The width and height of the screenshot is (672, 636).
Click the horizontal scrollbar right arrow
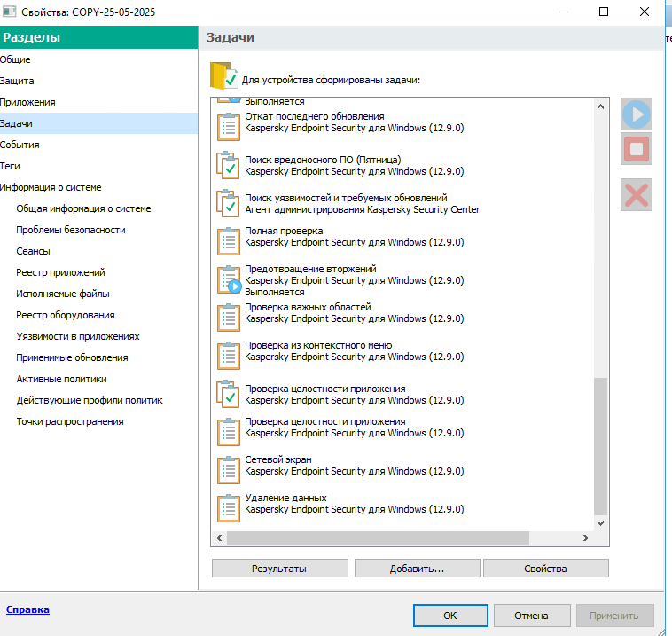[585, 538]
